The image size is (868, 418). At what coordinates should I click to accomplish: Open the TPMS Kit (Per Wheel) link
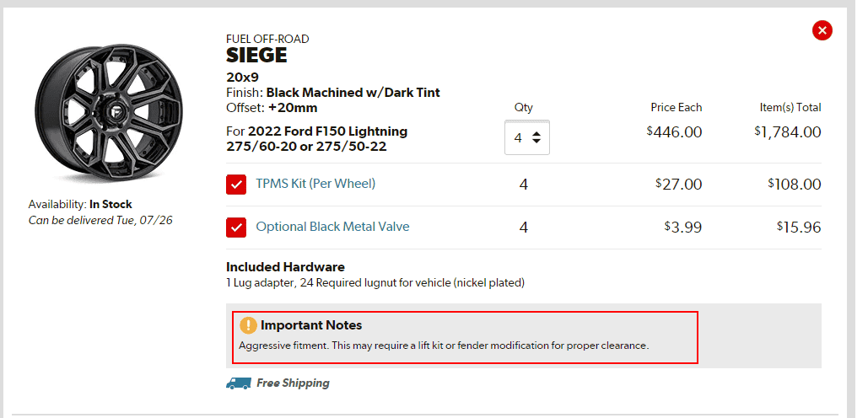coord(315,184)
